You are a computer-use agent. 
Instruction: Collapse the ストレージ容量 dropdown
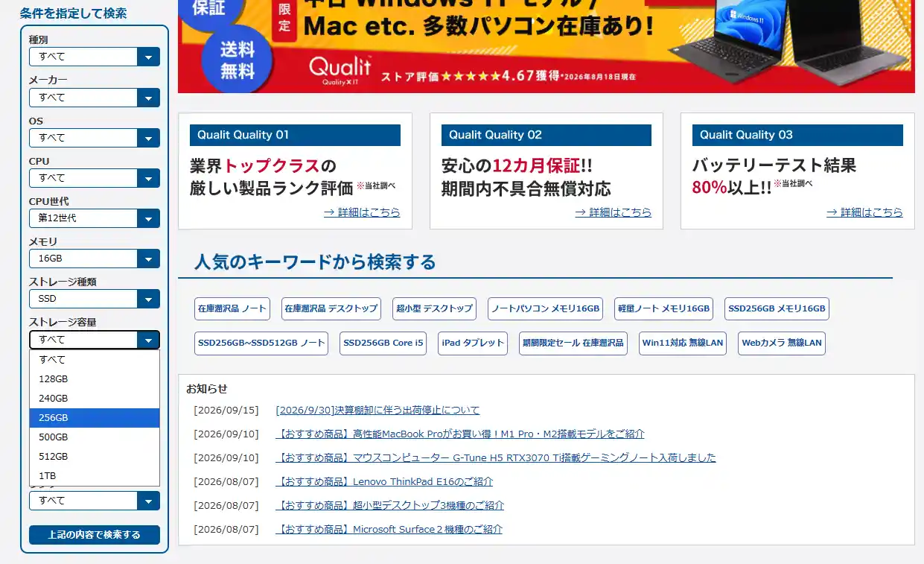[95, 340]
